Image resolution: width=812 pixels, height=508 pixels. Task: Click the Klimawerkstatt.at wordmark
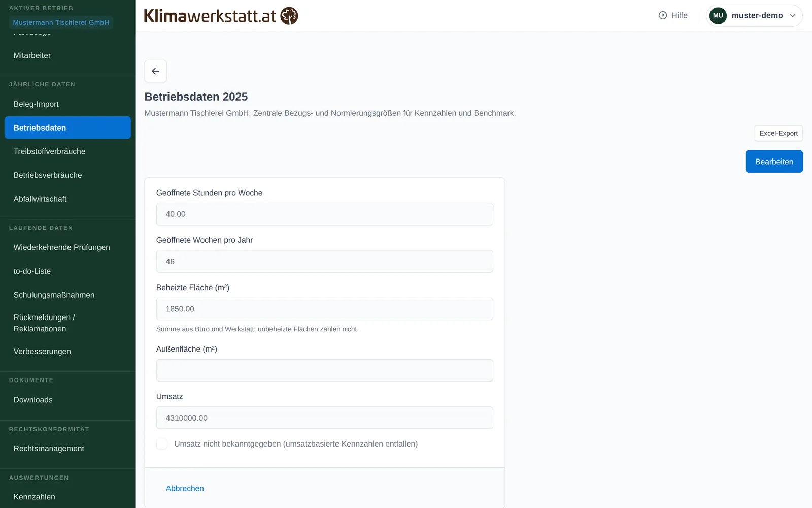(210, 16)
